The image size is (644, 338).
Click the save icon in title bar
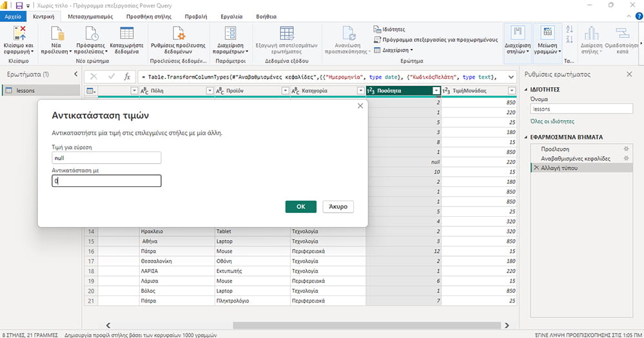click(19, 5)
